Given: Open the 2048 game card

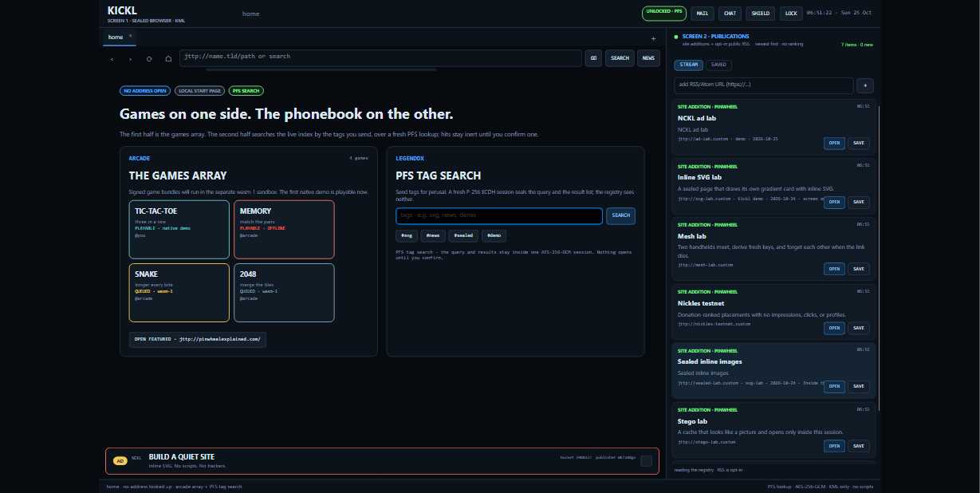Looking at the screenshot, I should (284, 293).
